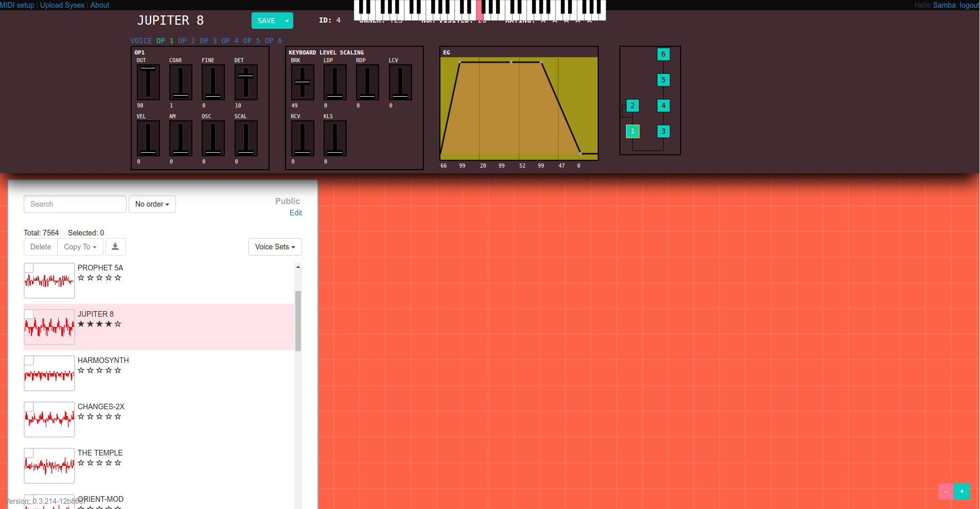
Task: Click the voice list scroll up arrow
Action: 298,267
